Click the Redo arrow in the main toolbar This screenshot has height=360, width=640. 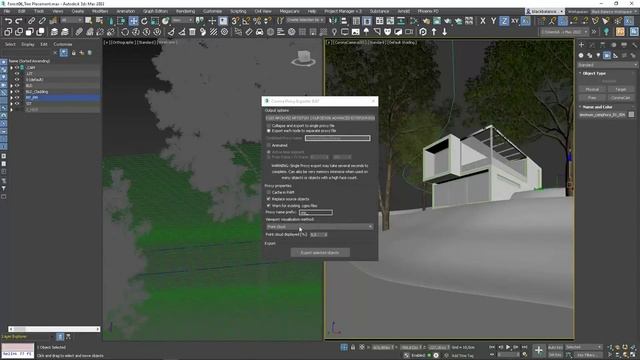pos(18,20)
